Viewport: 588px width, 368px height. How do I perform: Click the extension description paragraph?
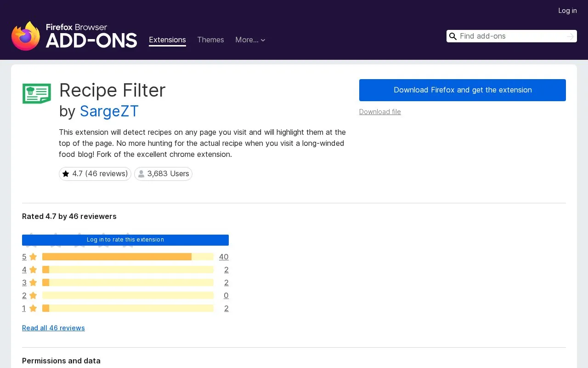[202, 143]
